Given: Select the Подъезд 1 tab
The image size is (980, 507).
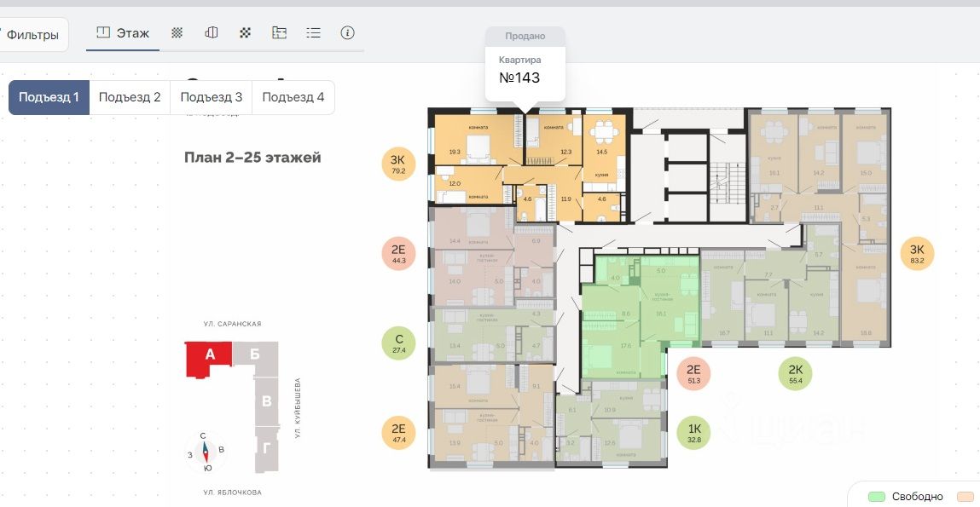Looking at the screenshot, I should [x=49, y=97].
